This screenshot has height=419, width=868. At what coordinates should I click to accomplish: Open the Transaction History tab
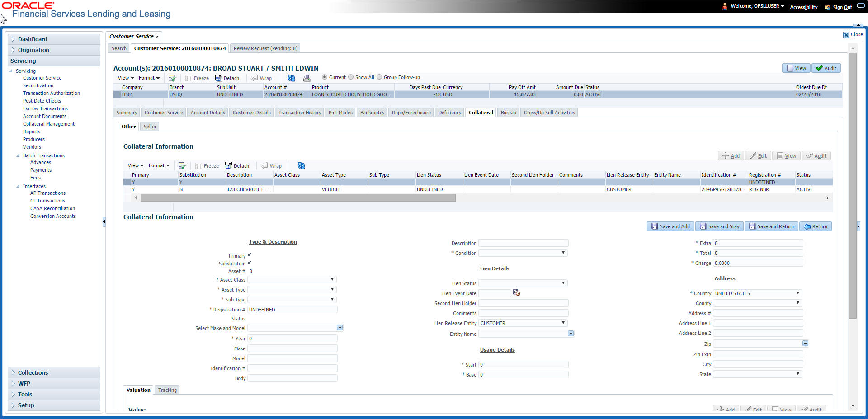coord(300,113)
